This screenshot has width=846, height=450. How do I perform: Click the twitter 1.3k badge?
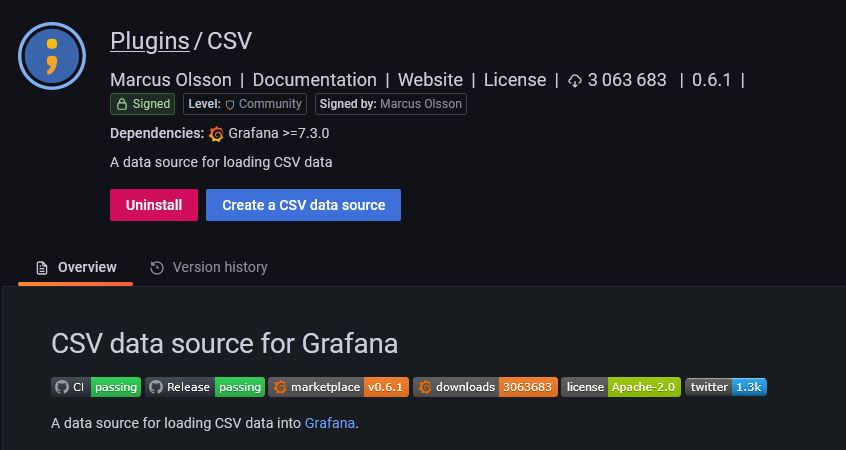click(x=726, y=387)
